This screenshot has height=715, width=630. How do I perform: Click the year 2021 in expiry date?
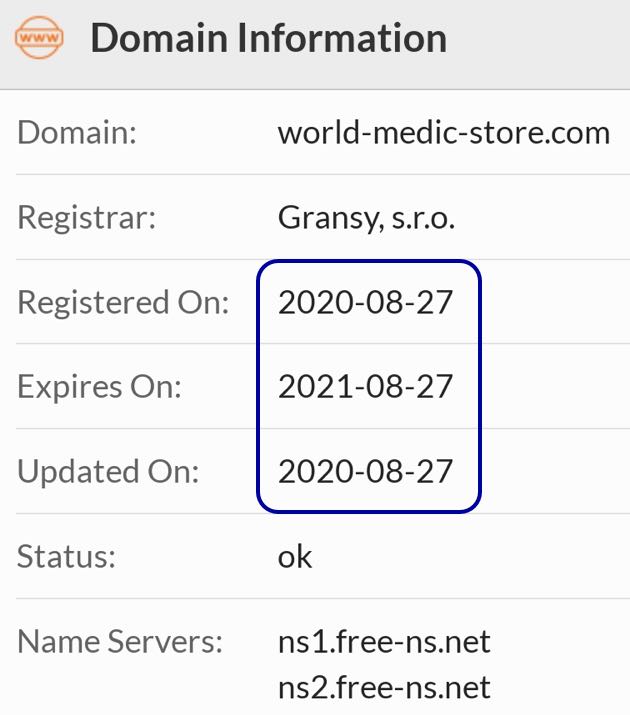click(314, 387)
